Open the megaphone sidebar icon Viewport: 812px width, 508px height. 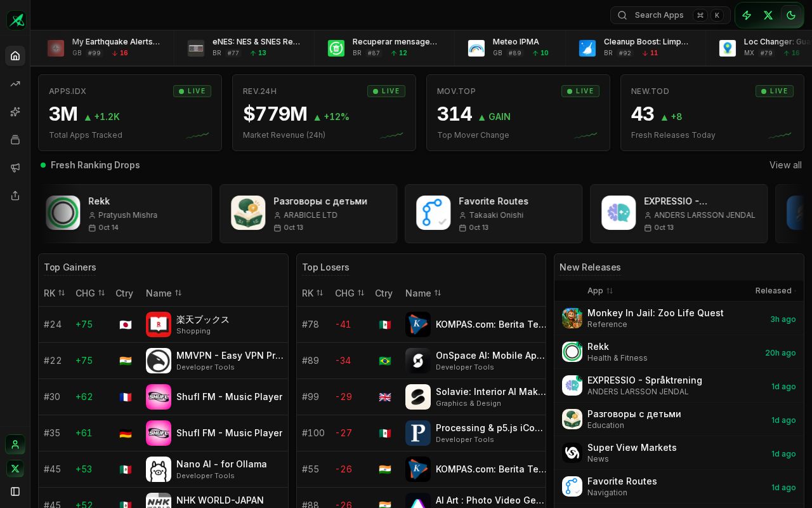click(x=15, y=168)
